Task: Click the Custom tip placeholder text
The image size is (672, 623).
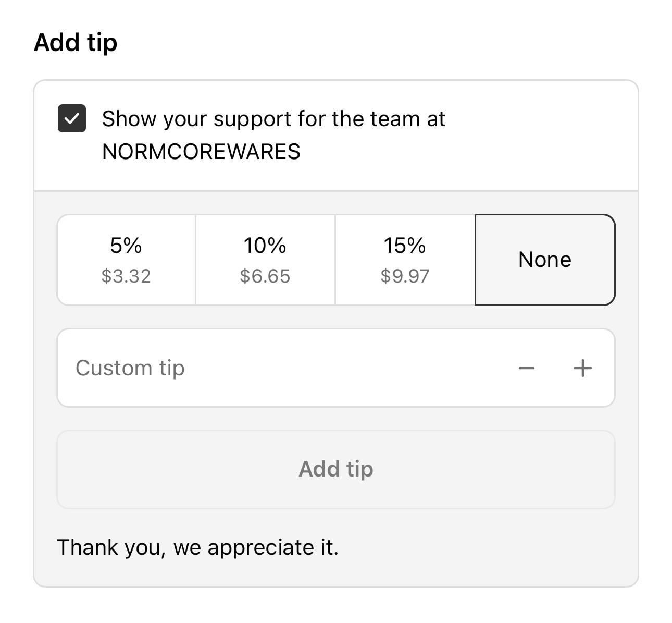Action: 130,368
